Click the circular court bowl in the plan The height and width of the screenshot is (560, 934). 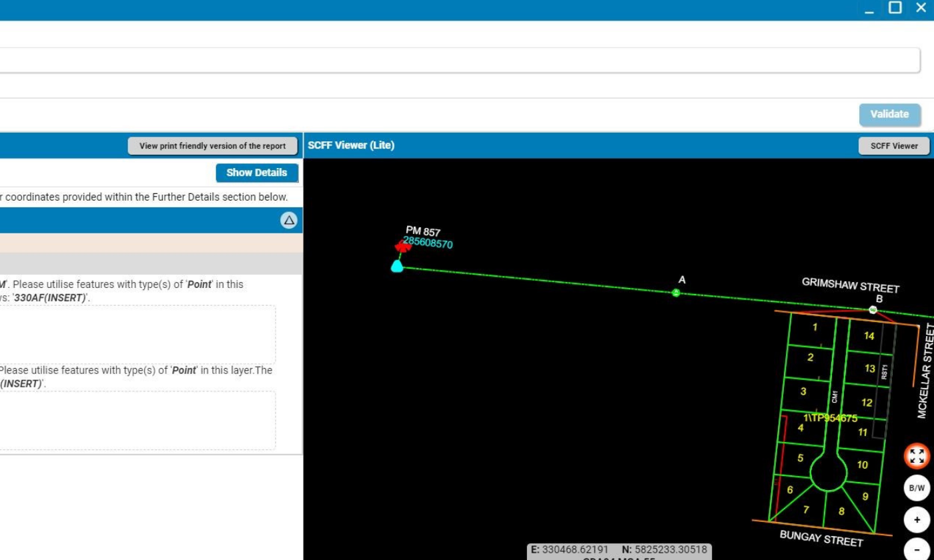coord(829,472)
